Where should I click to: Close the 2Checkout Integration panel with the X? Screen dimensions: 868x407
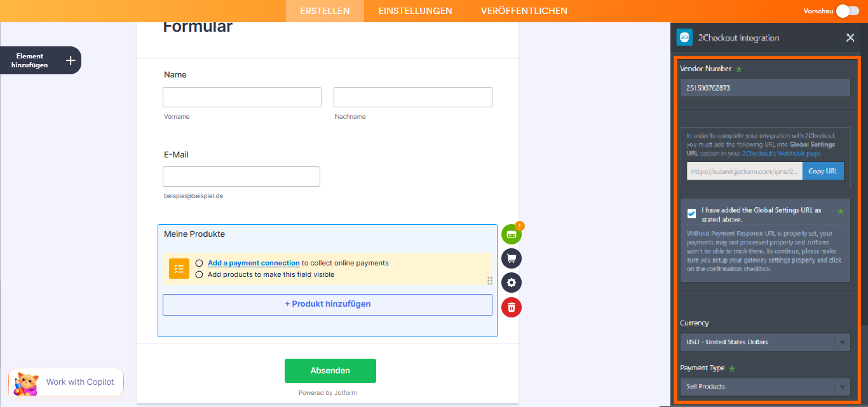(850, 37)
